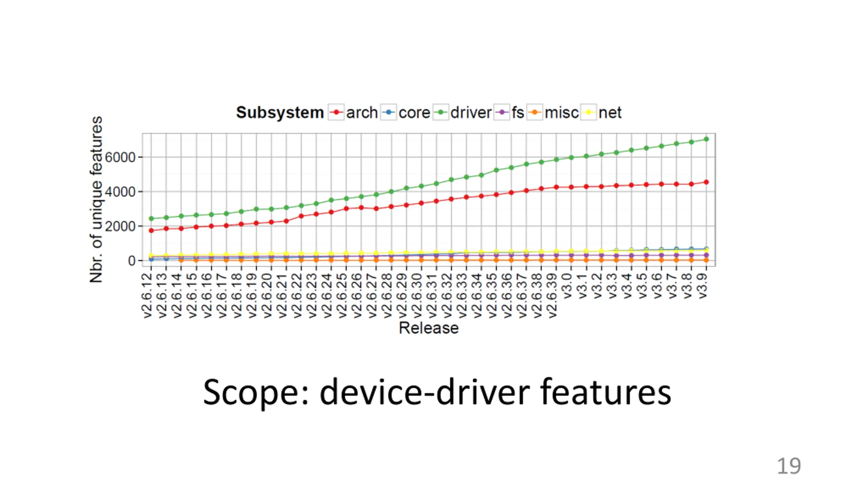Click the red arch legend swatch
Screen dimensions: 868x488
coord(336,112)
